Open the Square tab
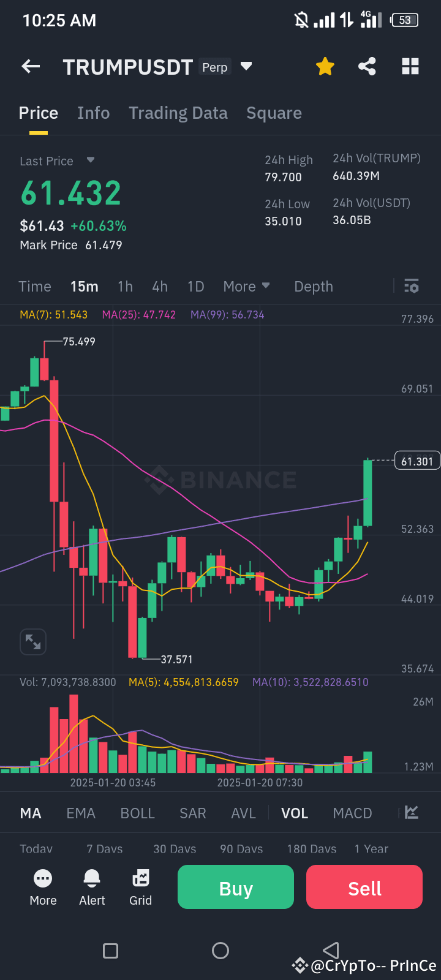 pos(274,113)
